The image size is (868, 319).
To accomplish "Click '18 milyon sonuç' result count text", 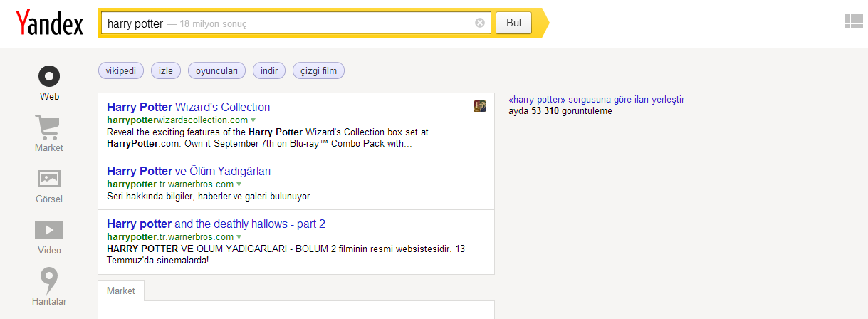I will (x=214, y=23).
